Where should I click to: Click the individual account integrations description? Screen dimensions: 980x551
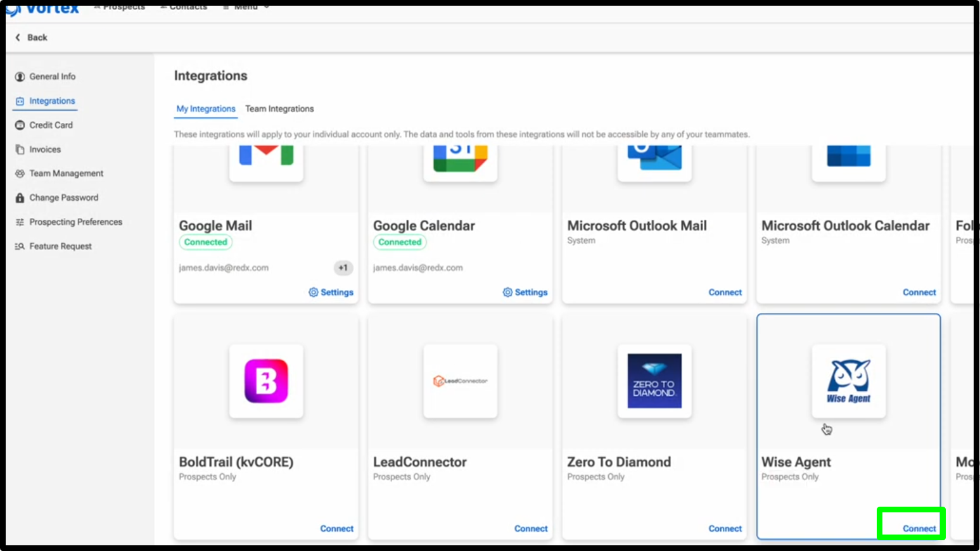pyautogui.click(x=462, y=134)
